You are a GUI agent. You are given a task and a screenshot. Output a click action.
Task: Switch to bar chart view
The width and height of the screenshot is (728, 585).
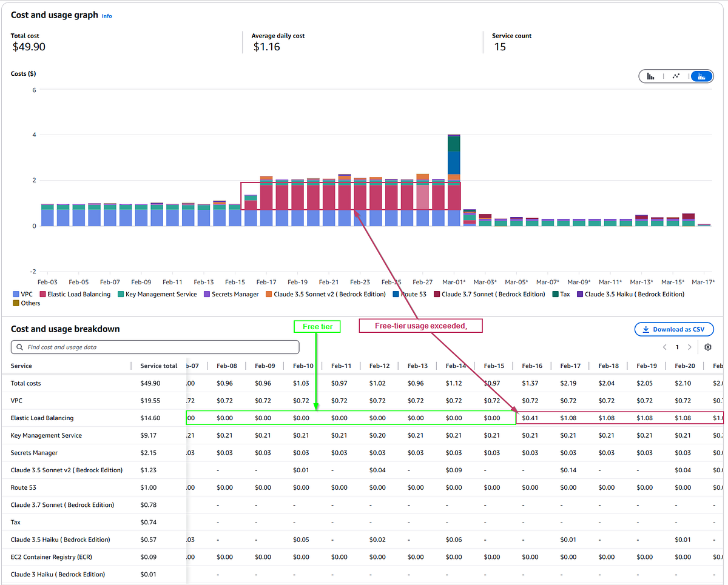[x=651, y=76]
